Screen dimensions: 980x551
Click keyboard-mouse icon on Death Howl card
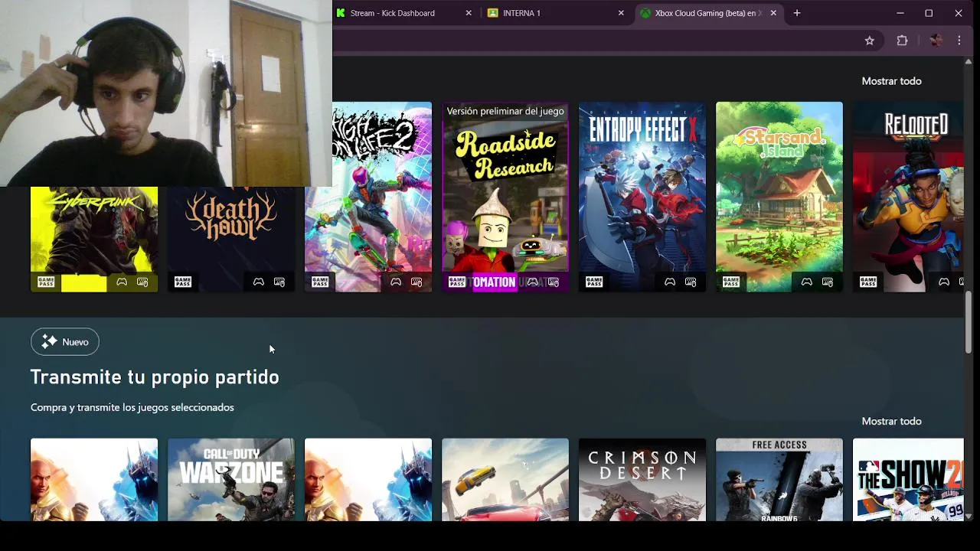point(279,282)
